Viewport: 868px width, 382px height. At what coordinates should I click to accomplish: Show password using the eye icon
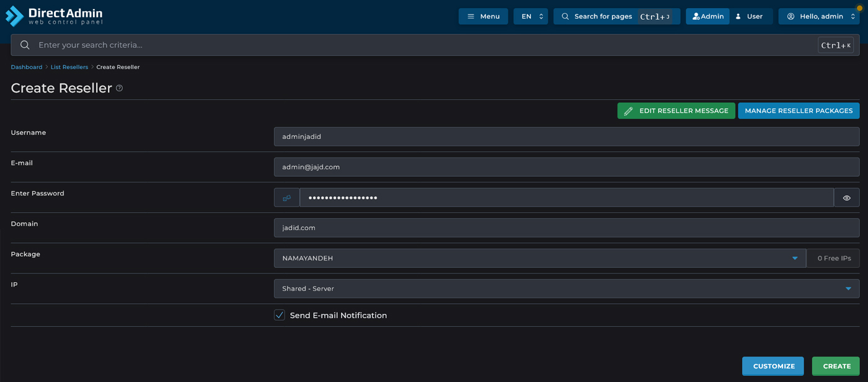pos(846,198)
